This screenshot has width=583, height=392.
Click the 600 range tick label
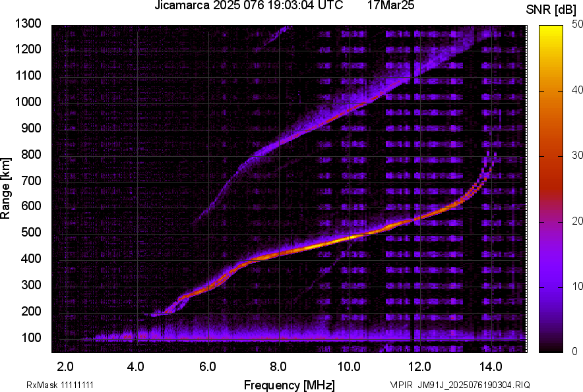31,206
